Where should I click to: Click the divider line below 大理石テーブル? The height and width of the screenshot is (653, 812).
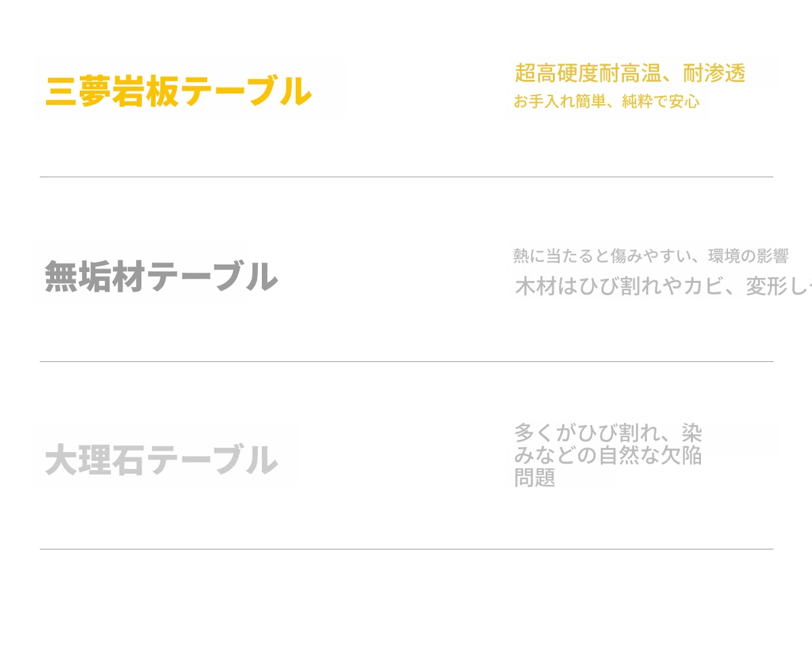(x=406, y=549)
